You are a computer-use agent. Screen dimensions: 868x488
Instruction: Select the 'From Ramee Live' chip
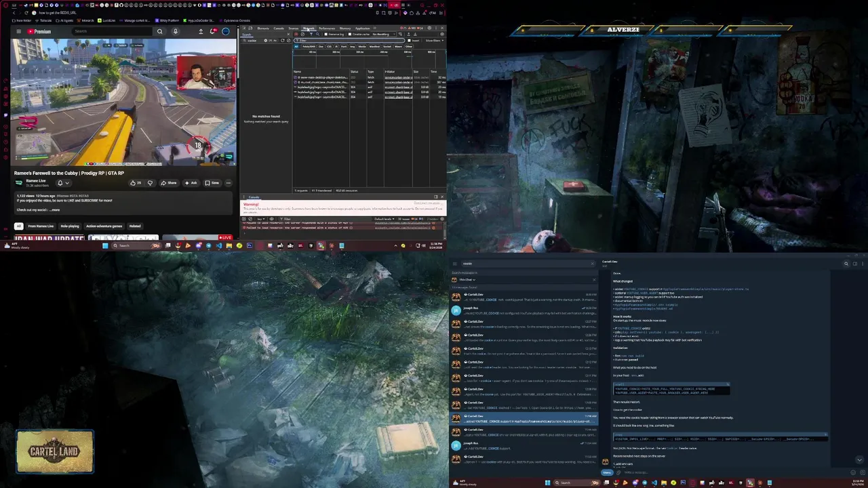[x=41, y=226]
